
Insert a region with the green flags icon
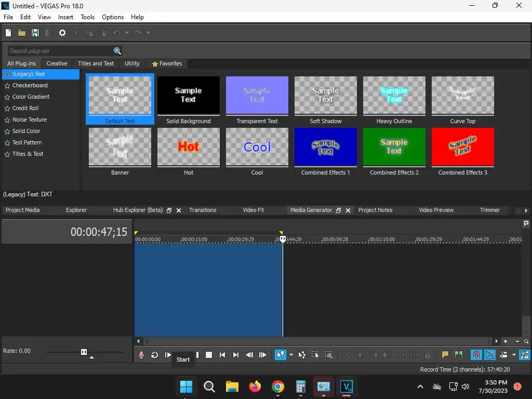458,355
